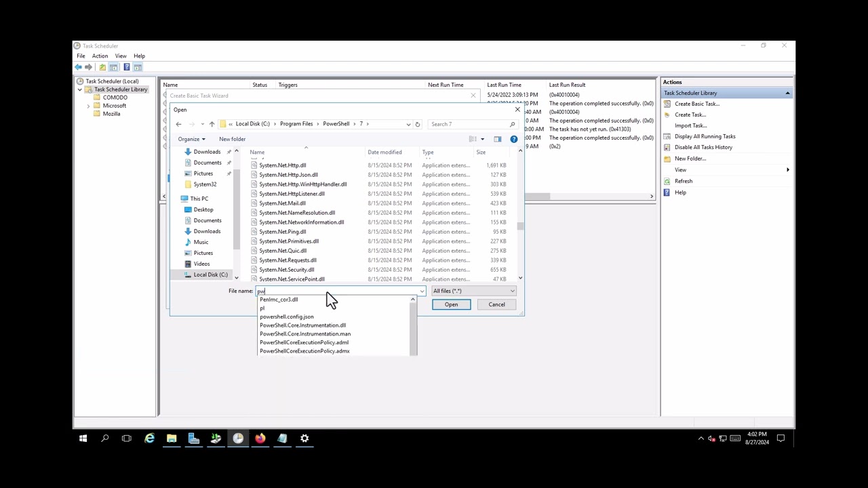The height and width of the screenshot is (488, 868).
Task: Select System.Net.Ping.dll file
Action: point(282,232)
